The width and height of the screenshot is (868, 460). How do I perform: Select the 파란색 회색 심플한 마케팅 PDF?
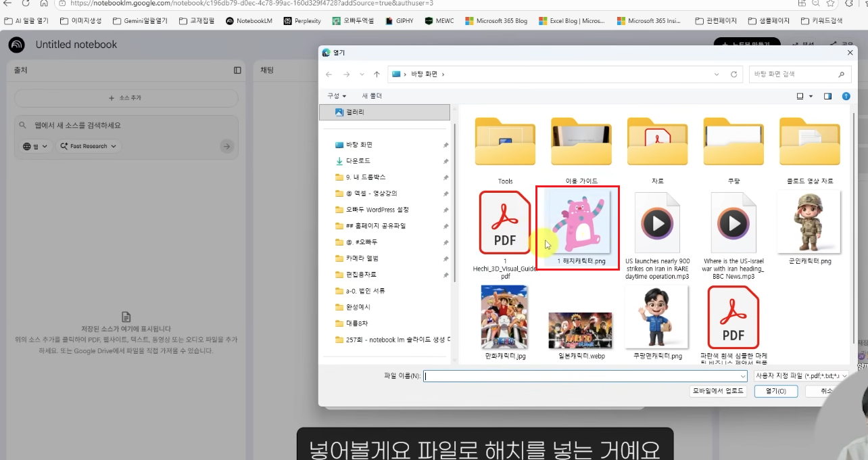click(733, 324)
